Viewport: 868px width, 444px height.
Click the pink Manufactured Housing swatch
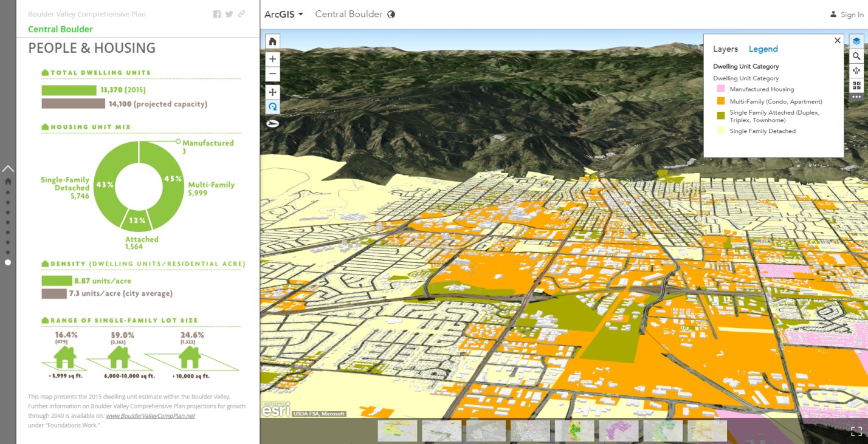721,89
